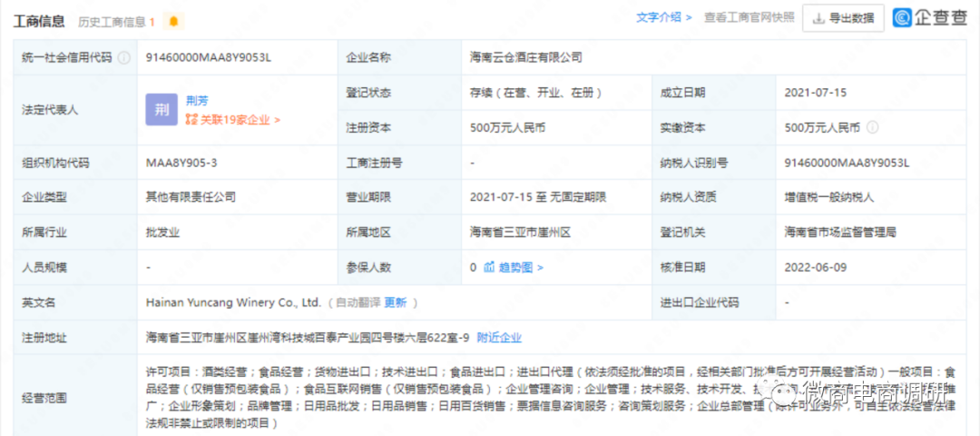The width and height of the screenshot is (980, 436).
Task: Open 查看工商官网快照 link
Action: point(750,18)
